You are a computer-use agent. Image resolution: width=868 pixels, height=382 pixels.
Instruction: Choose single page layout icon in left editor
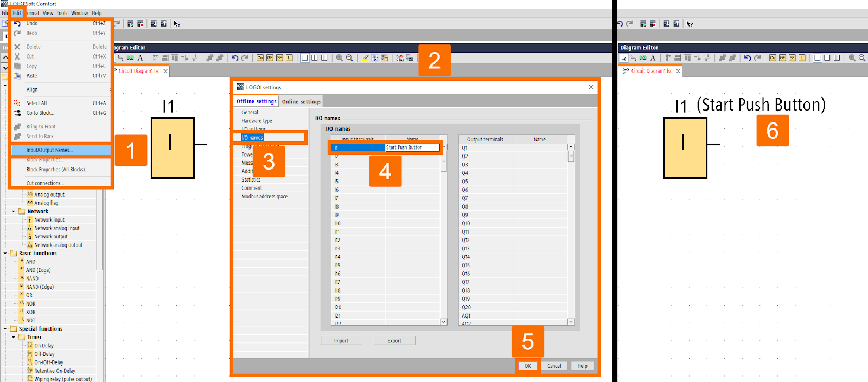(x=304, y=58)
